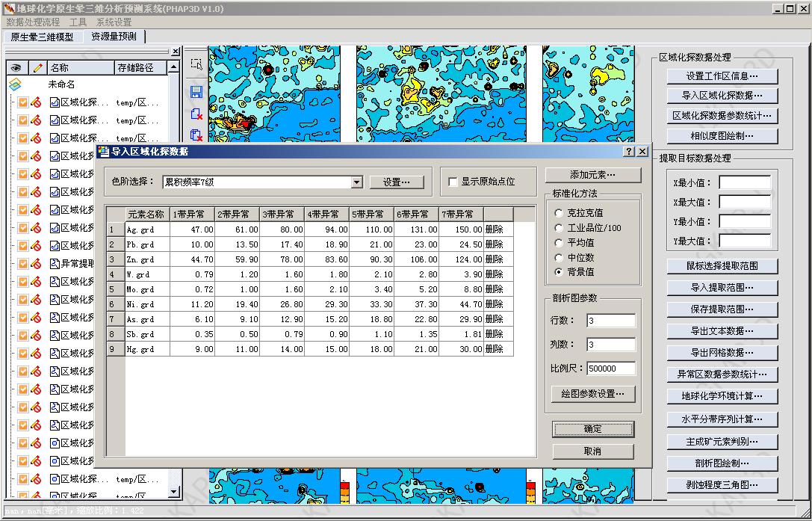Click the 区域化探数据参数统计··· button
The image size is (812, 521).
[x=722, y=116]
